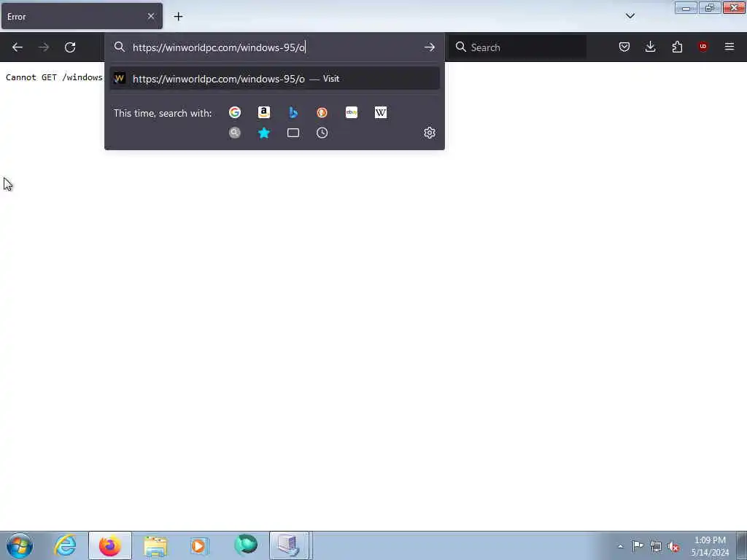Open the Firefox hamburger menu

(729, 47)
